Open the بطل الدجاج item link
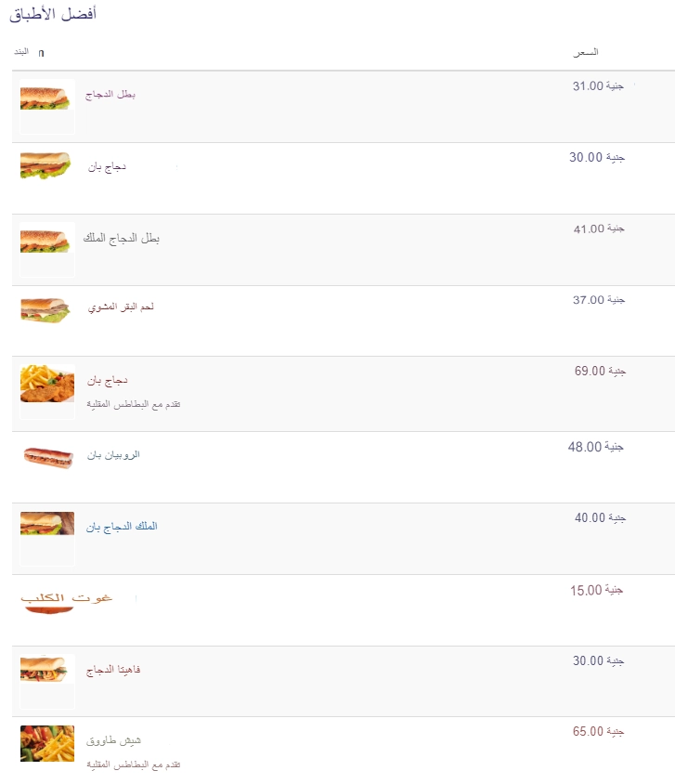The image size is (675, 784). click(110, 94)
